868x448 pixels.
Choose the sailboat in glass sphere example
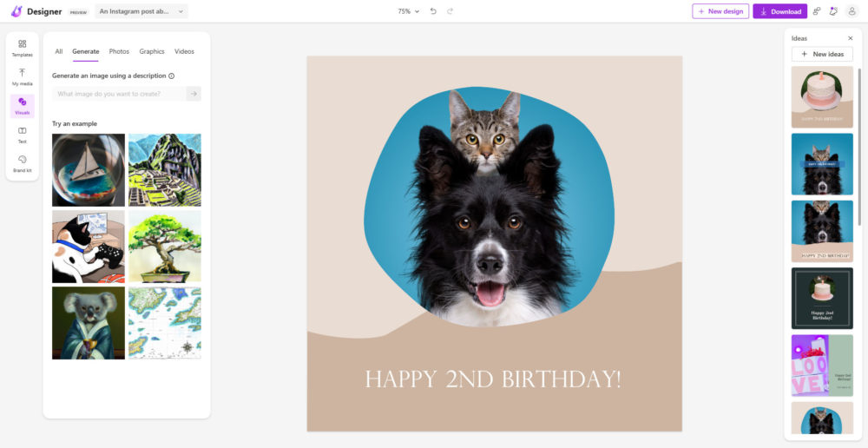coord(89,170)
